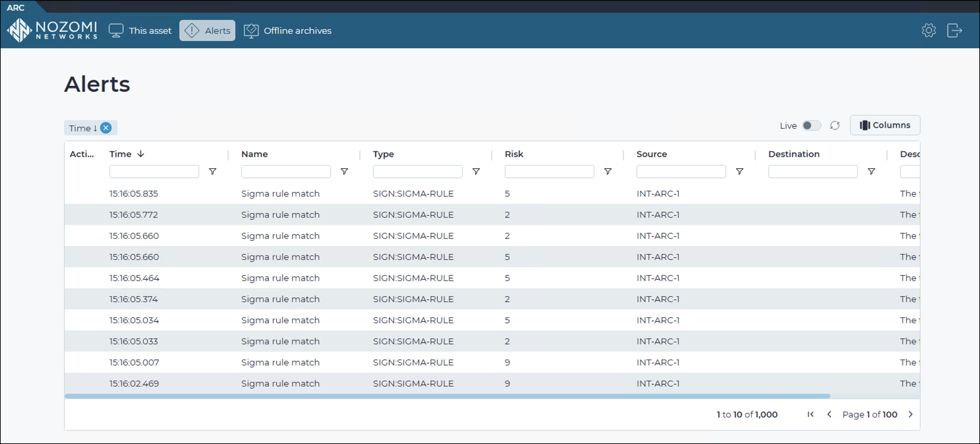Open settings gear icon

[929, 30]
